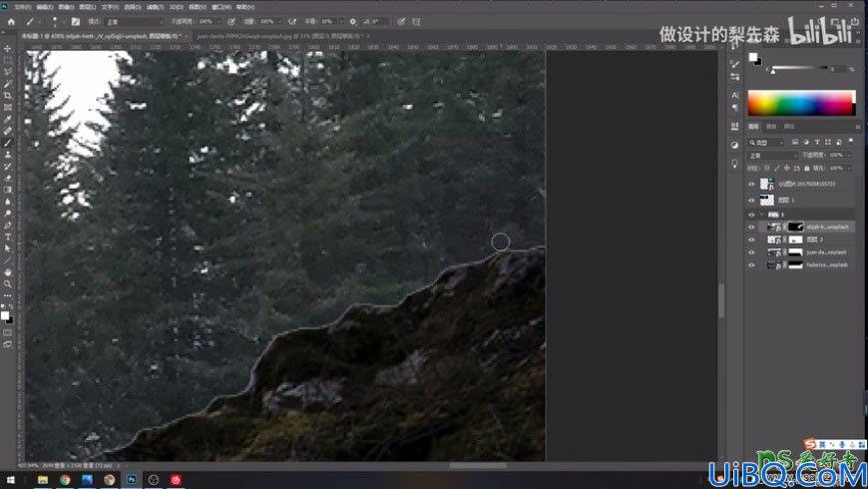Toggle Quick Mask mode in the toolbox

[x=8, y=333]
